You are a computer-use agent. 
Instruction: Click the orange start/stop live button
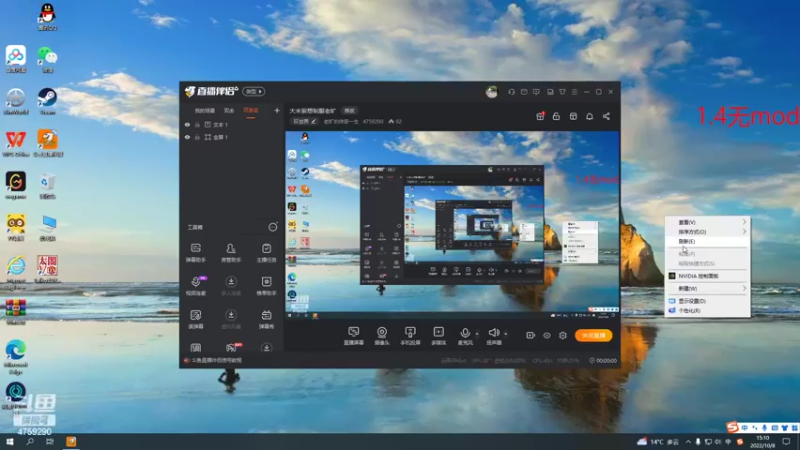click(594, 335)
